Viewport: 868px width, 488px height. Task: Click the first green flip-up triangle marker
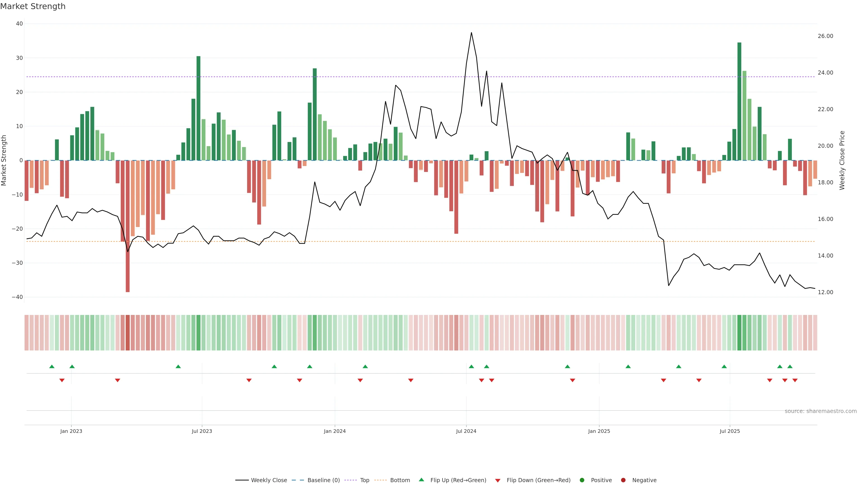click(x=52, y=366)
